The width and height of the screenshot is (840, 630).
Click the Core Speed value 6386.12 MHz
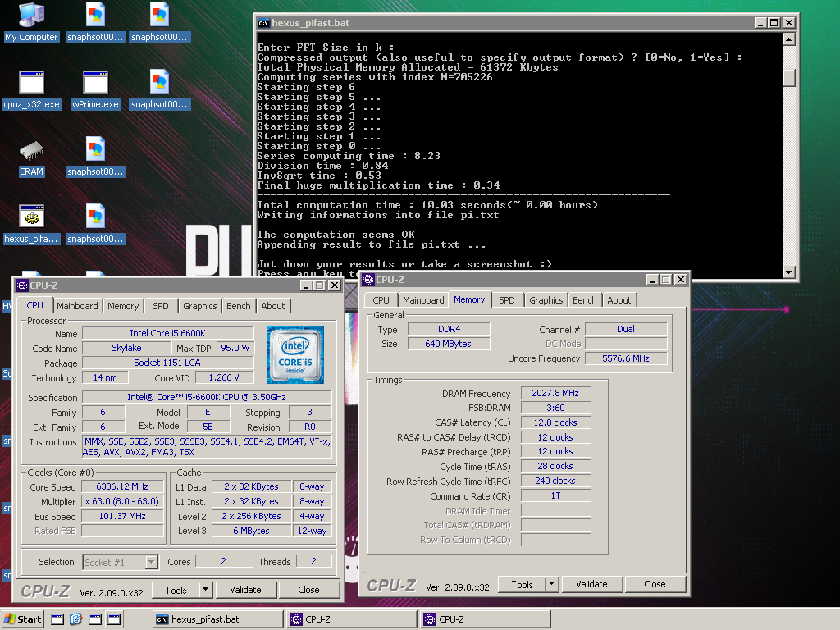pyautogui.click(x=122, y=486)
